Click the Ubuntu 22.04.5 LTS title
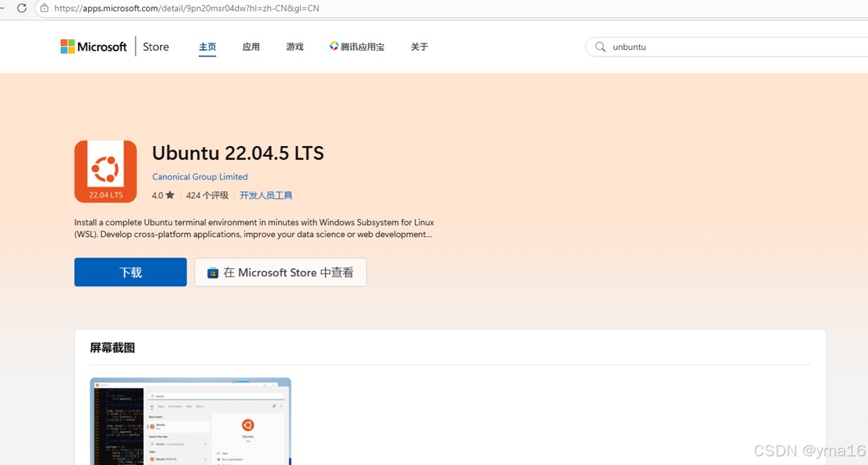 pos(238,153)
